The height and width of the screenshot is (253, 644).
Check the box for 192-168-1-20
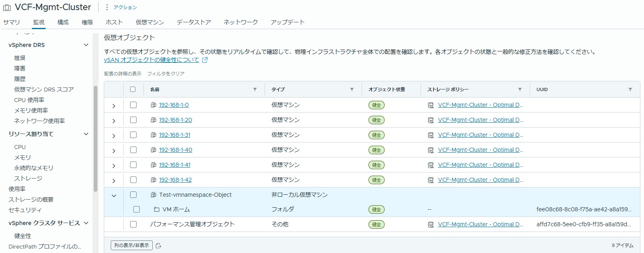click(x=133, y=120)
